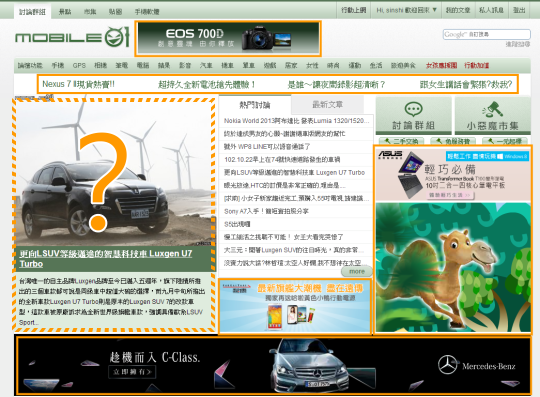Click the 二手交換 shortcut button
Viewport: 540px width, 397px height.
tap(401, 141)
